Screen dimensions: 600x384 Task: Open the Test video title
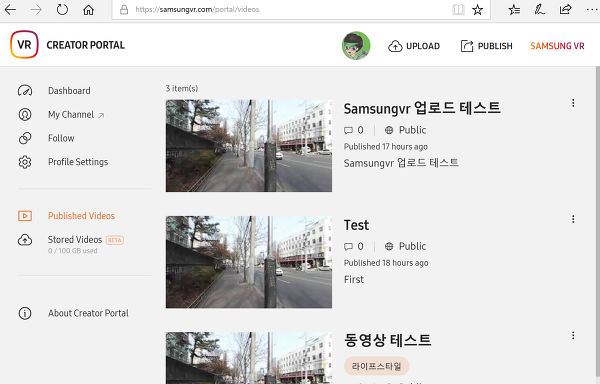(356, 225)
